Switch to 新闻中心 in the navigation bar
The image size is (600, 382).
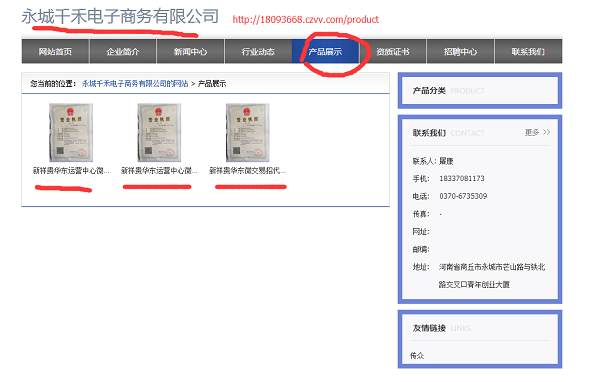tap(191, 51)
